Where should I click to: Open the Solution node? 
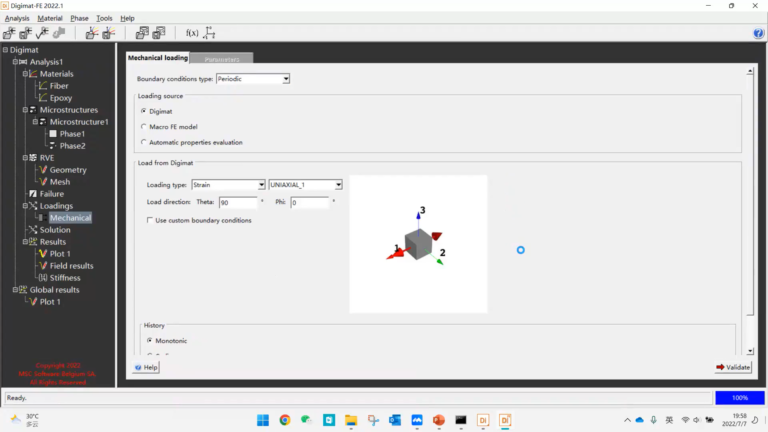(55, 230)
